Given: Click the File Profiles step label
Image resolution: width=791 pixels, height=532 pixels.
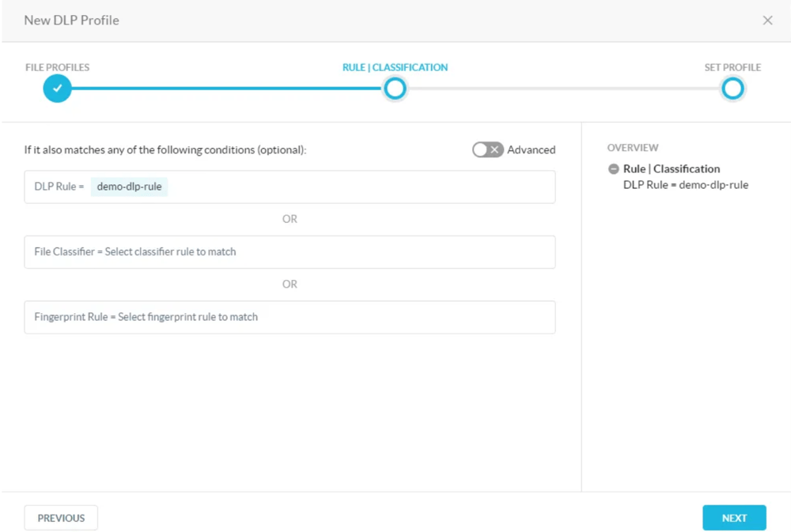Looking at the screenshot, I should (x=58, y=67).
